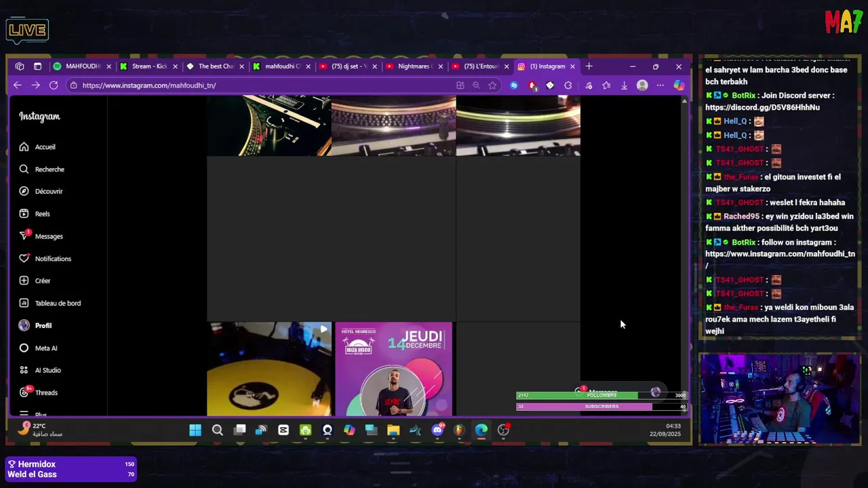The image size is (868, 488).
Task: Open a new browser tab
Action: [589, 66]
